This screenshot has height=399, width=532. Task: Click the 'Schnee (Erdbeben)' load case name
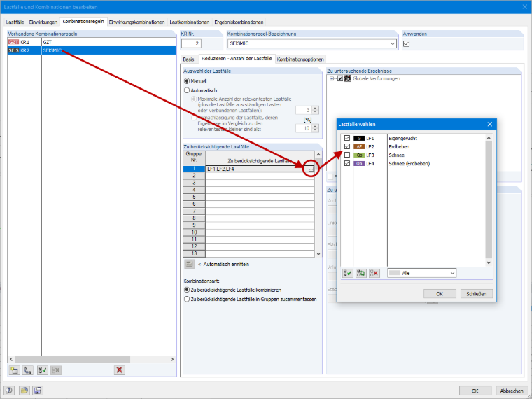tap(409, 164)
